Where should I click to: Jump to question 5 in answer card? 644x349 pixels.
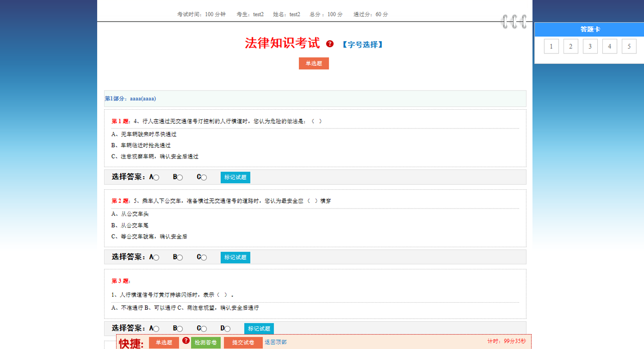pos(629,47)
